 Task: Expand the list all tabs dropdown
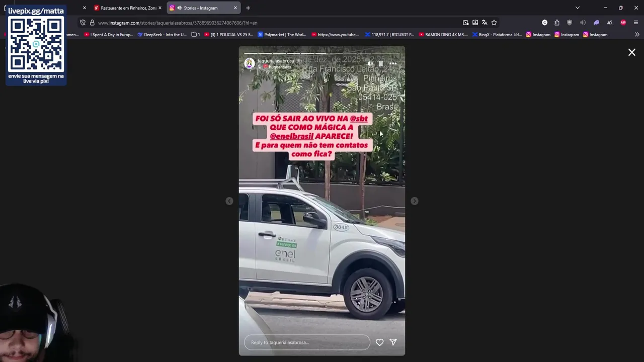(578, 8)
